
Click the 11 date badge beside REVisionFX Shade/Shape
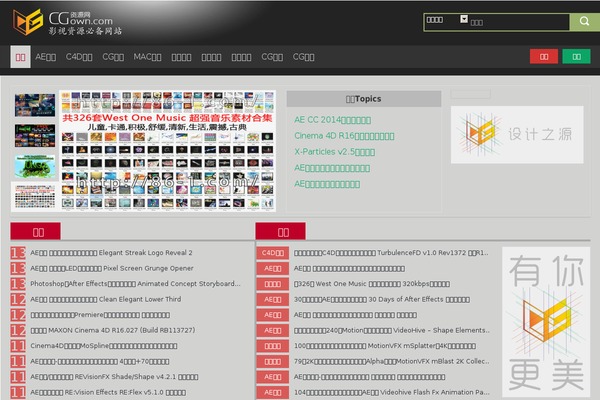click(18, 377)
